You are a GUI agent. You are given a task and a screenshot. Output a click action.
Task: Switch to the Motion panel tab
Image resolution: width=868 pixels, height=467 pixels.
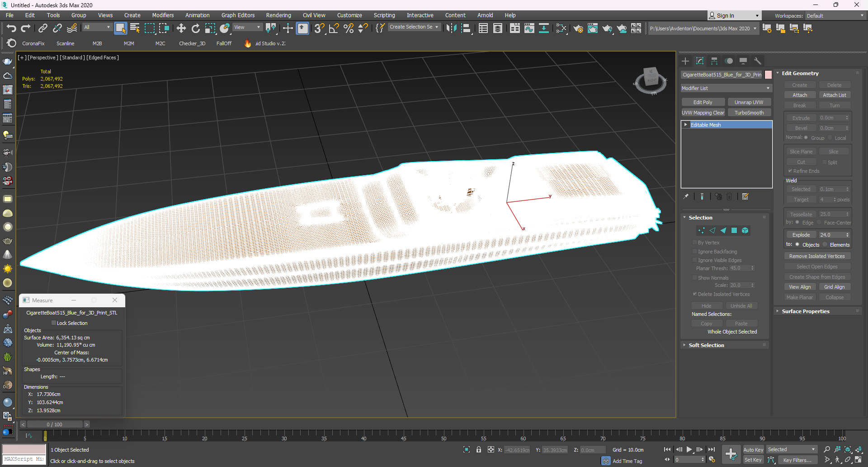[x=729, y=61]
